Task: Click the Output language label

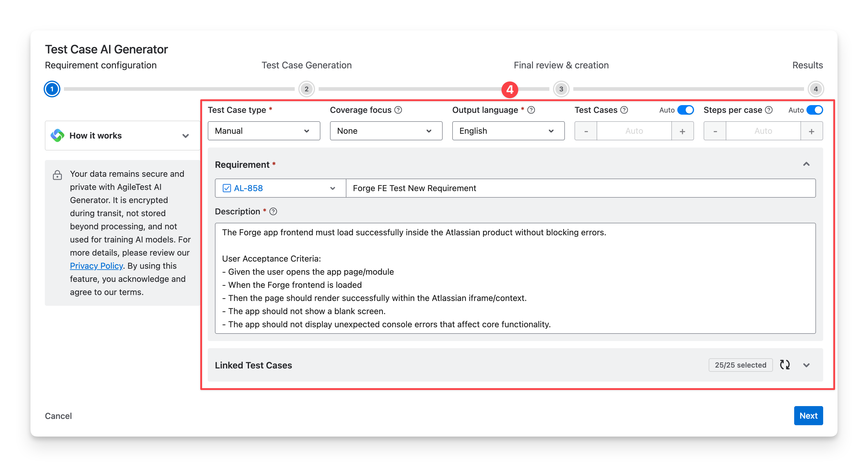Action: pyautogui.click(x=485, y=110)
